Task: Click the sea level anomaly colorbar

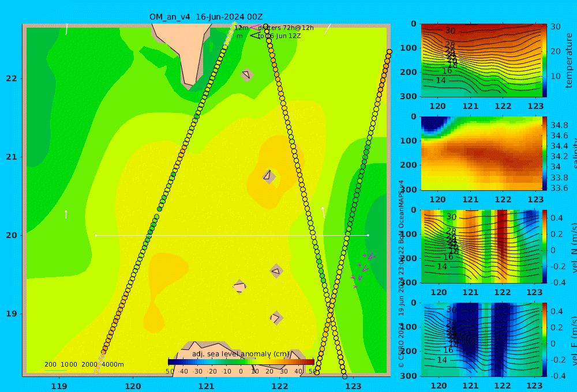Action: (241, 362)
